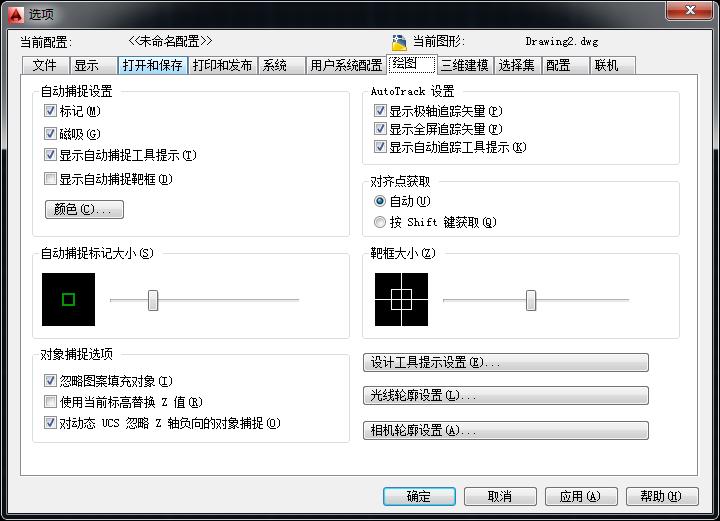720x521 pixels.
Task: Close the 选项 dialog window
Action: (689, 11)
